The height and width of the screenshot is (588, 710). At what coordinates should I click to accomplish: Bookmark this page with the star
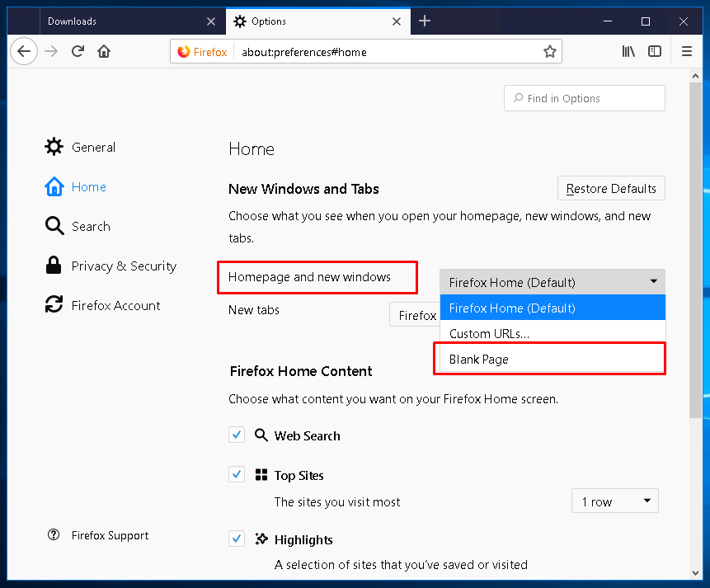550,52
